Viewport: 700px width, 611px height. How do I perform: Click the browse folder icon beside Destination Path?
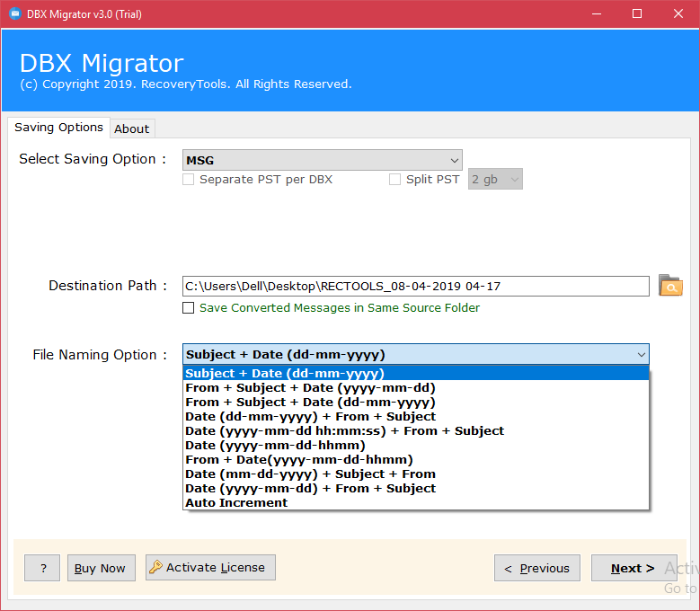click(670, 286)
